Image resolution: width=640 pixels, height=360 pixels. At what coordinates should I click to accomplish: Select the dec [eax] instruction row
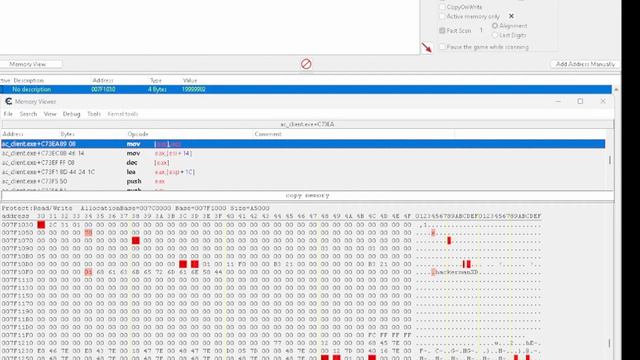coord(303,162)
